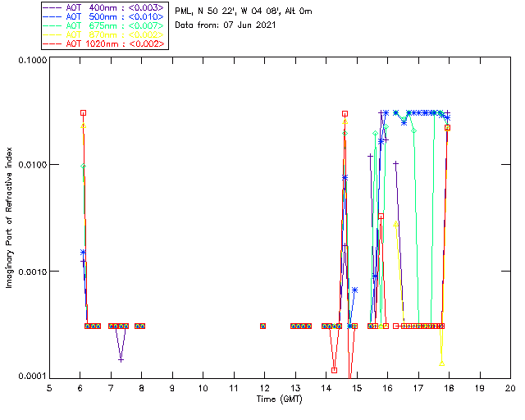
Task: Click the x-axis tick label 16
Action: click(x=388, y=388)
